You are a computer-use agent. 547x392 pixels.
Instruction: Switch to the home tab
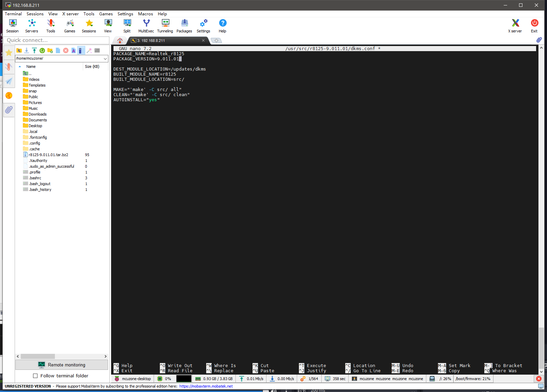click(120, 41)
